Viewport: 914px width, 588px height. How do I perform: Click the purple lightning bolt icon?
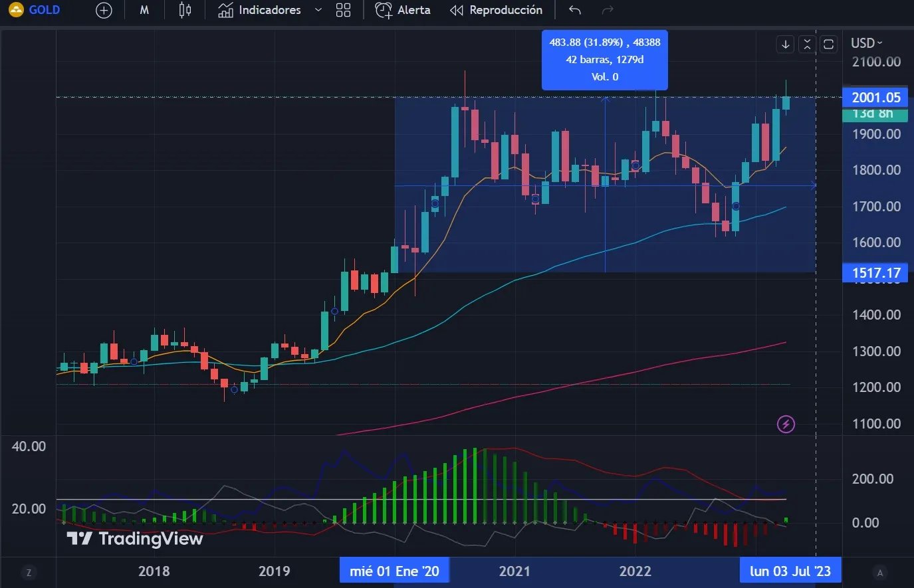(x=786, y=424)
